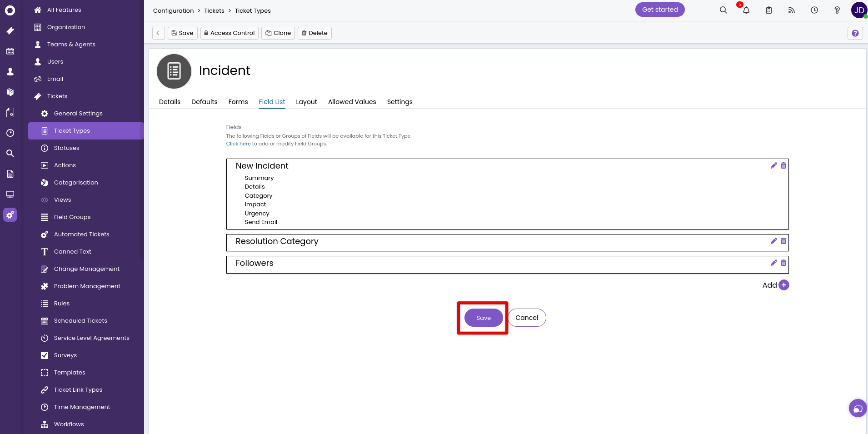Open the Tickets breadcrumb link

pyautogui.click(x=214, y=10)
